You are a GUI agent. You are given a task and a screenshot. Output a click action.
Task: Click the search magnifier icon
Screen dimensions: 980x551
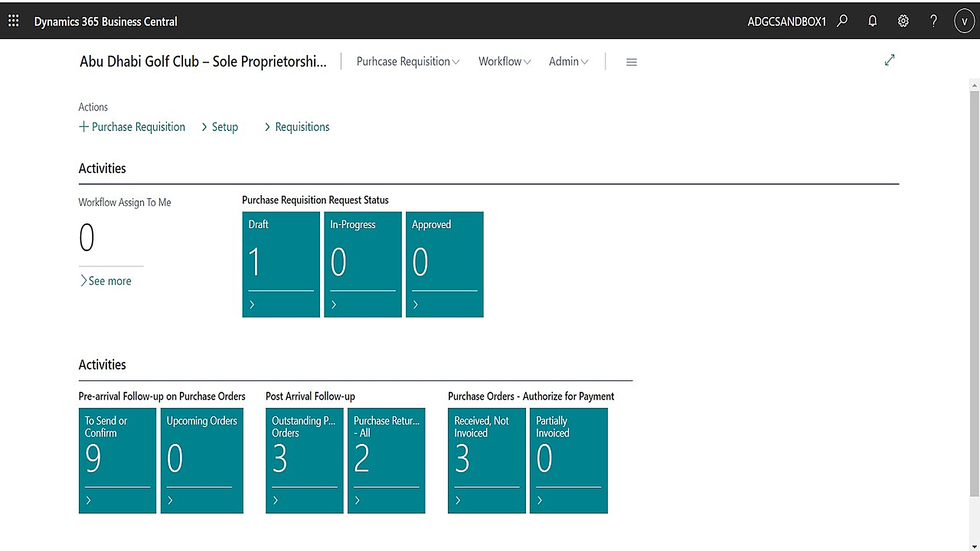tap(842, 21)
